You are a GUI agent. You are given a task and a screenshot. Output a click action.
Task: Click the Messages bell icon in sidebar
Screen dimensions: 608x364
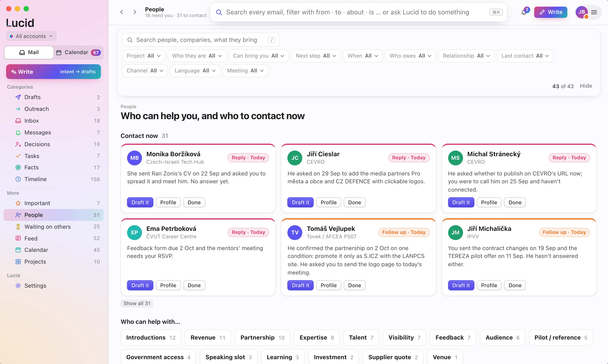coord(18,132)
